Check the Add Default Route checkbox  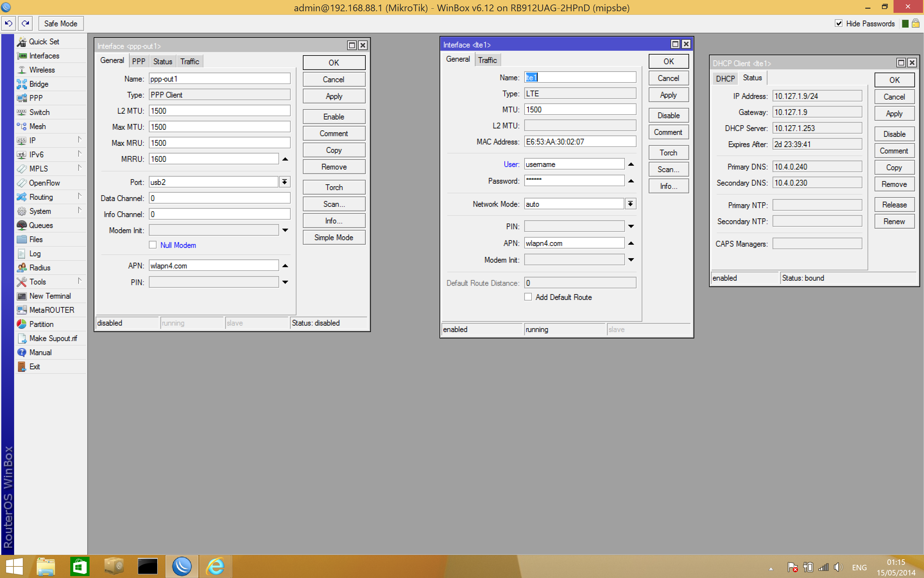[528, 297]
